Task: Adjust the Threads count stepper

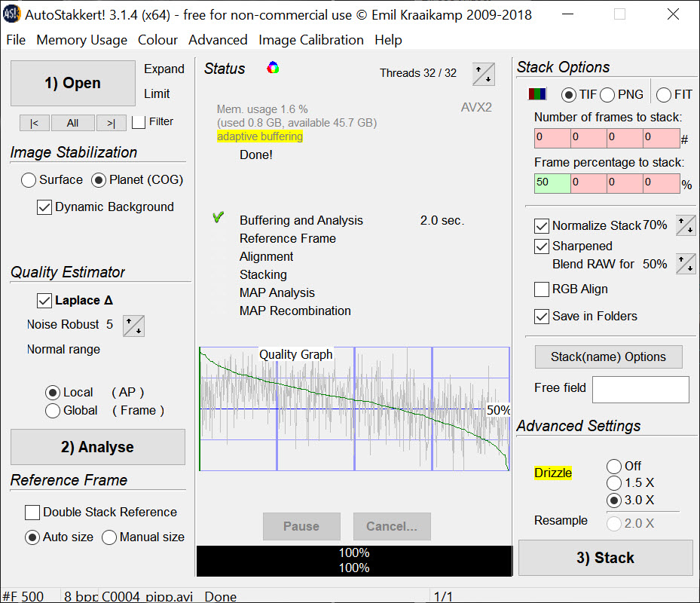Action: (483, 74)
